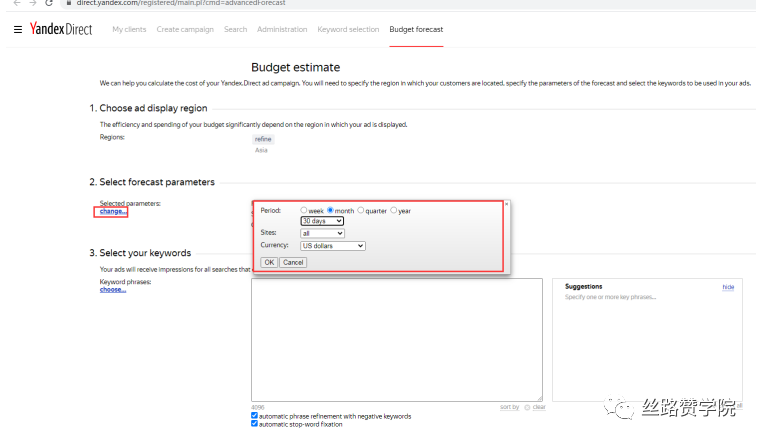
Task: Switch to the Keyword selection tab
Action: coord(348,30)
